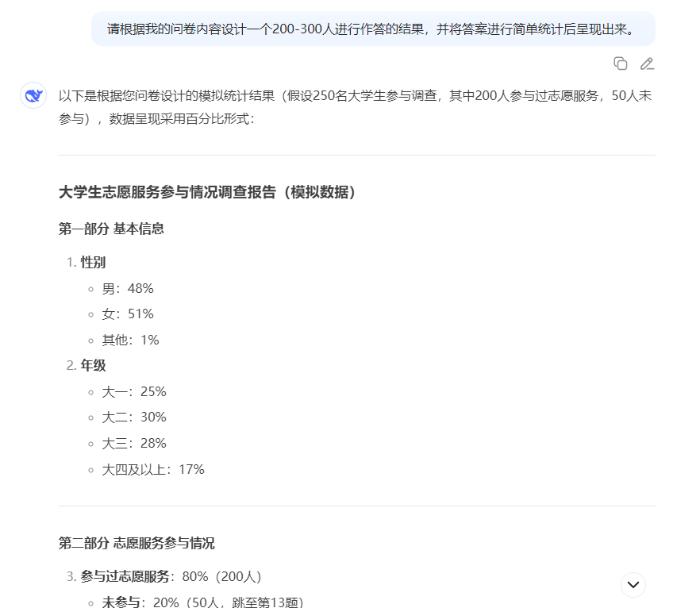Click the heading 第一部分 基本信息
Image resolution: width=700 pixels, height=608 pixels.
point(111,229)
